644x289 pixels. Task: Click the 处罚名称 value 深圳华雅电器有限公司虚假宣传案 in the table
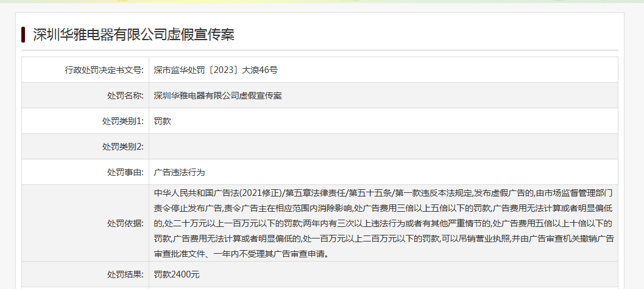click(x=218, y=96)
